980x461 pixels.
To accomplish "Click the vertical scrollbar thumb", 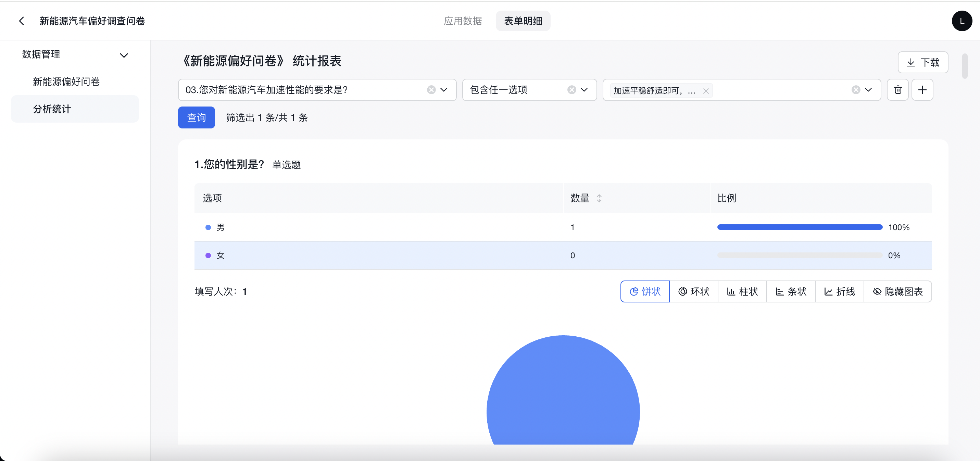I will point(965,66).
